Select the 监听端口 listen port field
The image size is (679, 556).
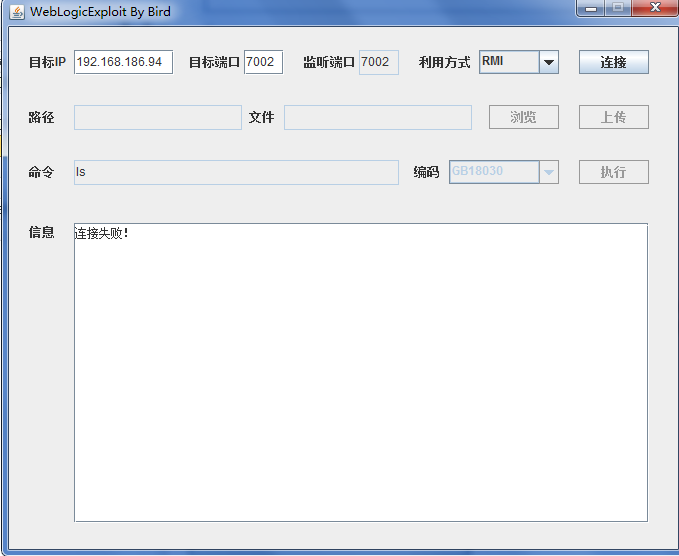point(378,62)
